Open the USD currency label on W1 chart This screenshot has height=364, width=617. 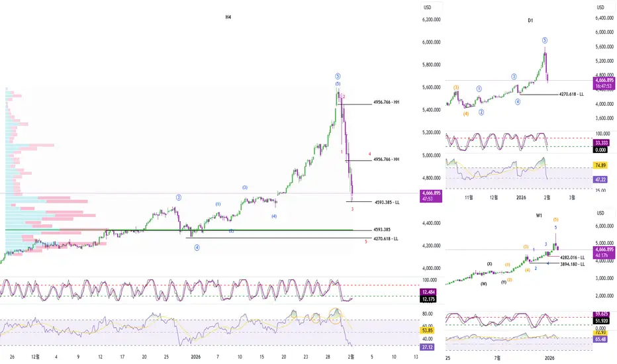coord(600,213)
